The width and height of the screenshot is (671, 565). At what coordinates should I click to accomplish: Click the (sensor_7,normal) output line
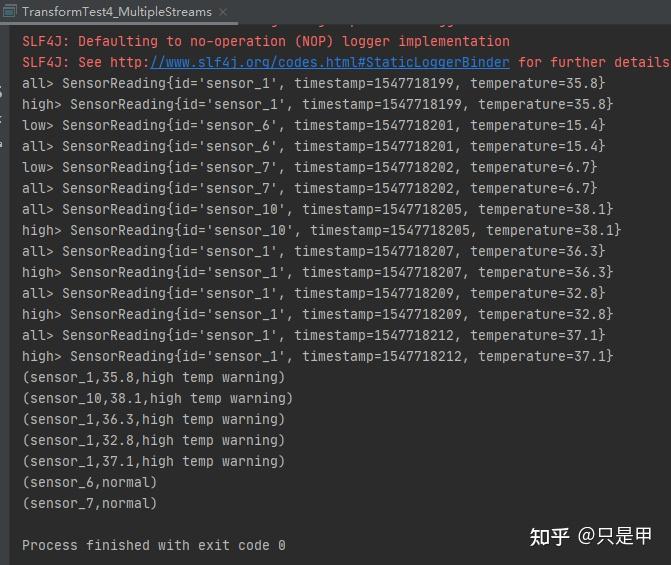89,503
